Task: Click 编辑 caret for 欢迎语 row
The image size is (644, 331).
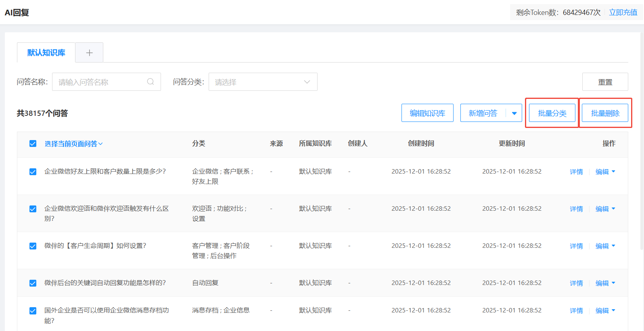Action: click(x=613, y=209)
